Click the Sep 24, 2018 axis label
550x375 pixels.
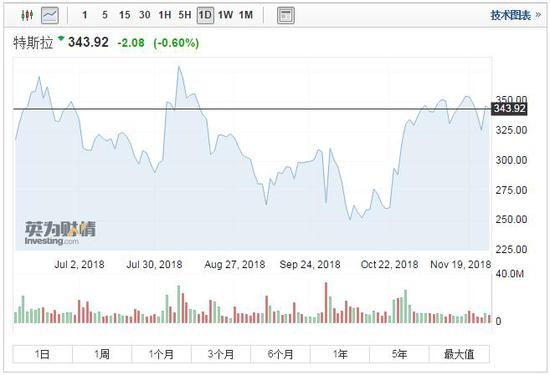click(x=310, y=264)
